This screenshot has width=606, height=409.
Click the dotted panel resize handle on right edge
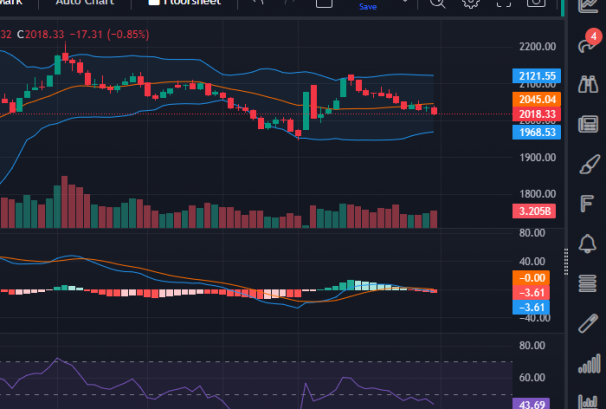click(x=566, y=262)
